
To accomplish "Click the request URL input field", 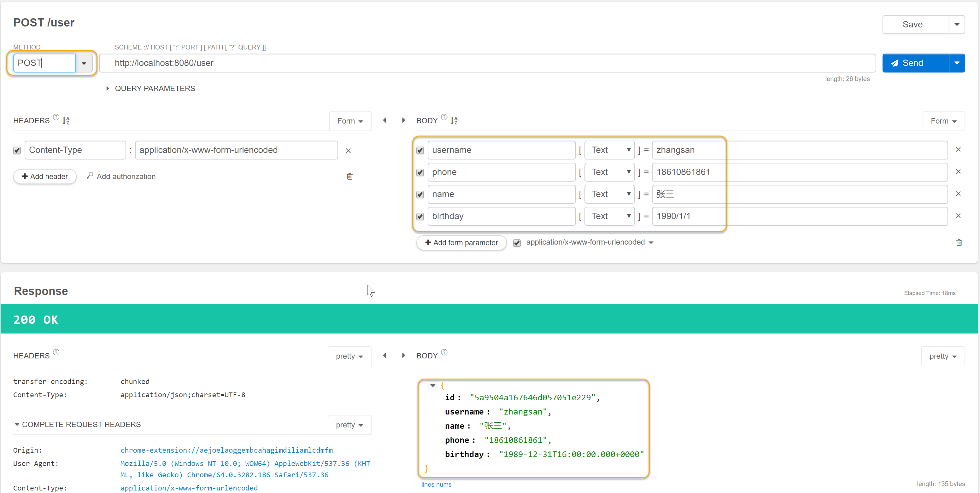I will [x=487, y=63].
